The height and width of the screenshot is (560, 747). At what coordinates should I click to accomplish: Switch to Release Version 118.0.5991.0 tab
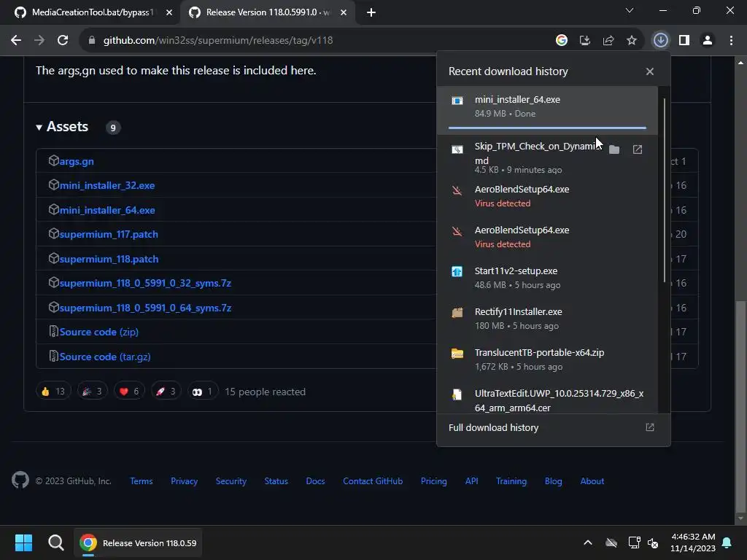click(x=267, y=12)
